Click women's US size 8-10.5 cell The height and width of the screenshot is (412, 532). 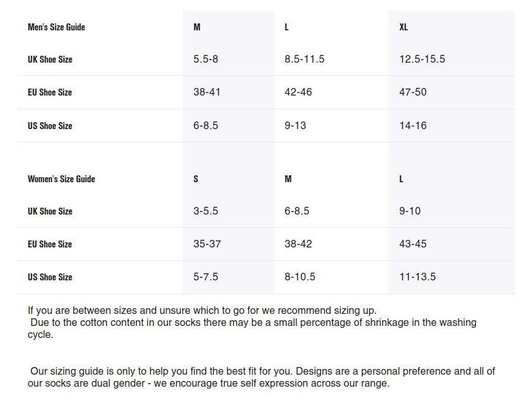click(x=300, y=277)
